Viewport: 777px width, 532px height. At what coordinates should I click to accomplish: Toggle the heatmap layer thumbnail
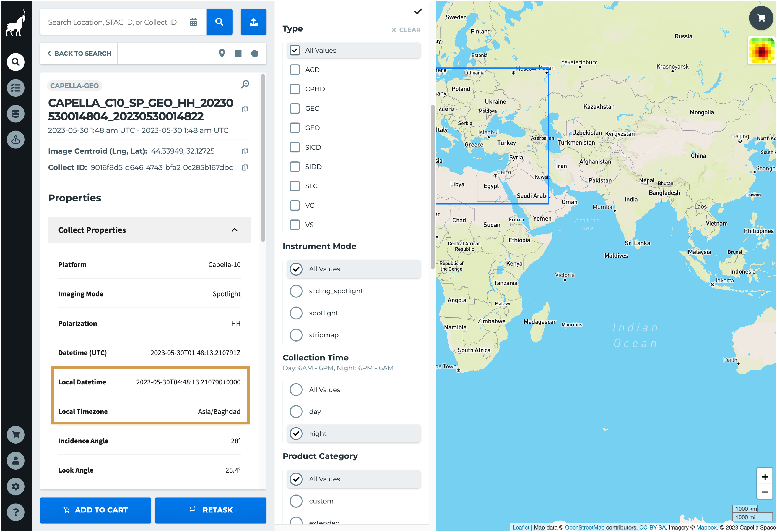[761, 50]
